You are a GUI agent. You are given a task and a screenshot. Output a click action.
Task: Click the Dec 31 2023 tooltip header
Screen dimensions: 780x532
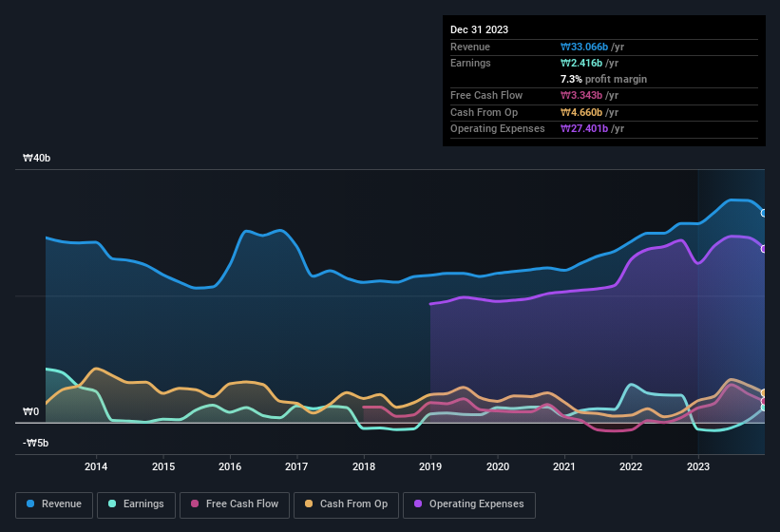click(x=479, y=29)
